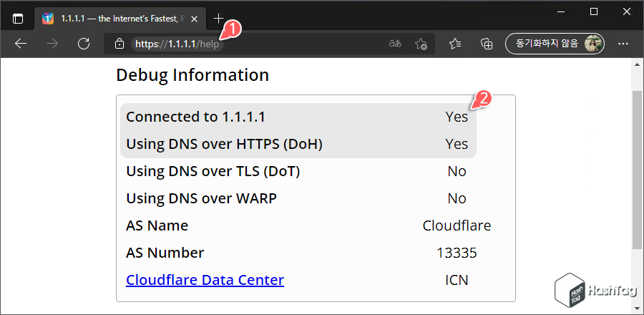This screenshot has width=644, height=315.
Task: Click the 'AS Name' label
Action: tap(157, 226)
